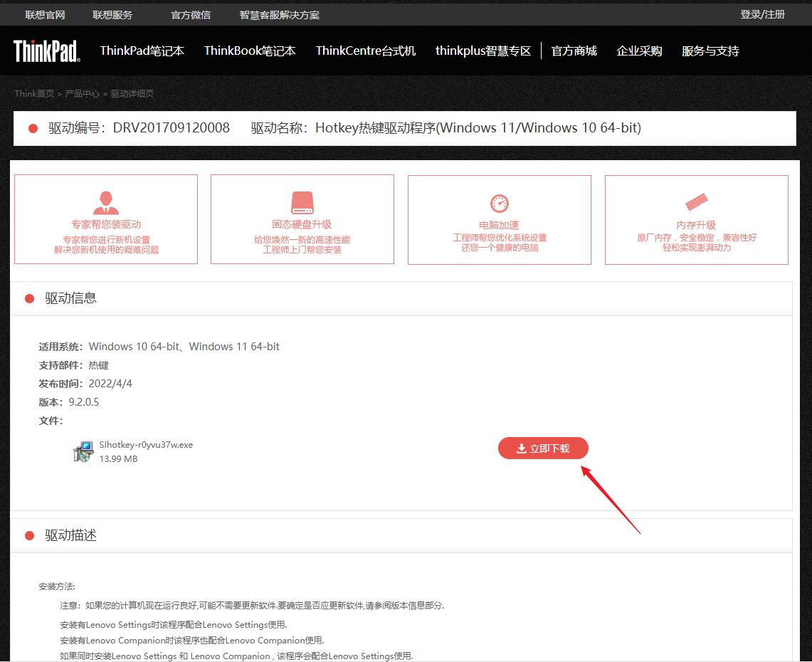Open 官方微信 link
The height and width of the screenshot is (662, 812).
(191, 15)
